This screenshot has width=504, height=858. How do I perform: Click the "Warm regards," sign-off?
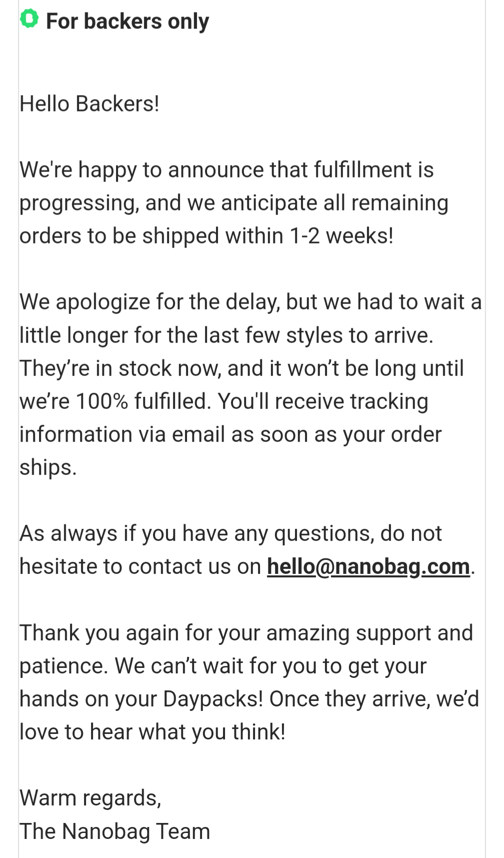pyautogui.click(x=90, y=798)
